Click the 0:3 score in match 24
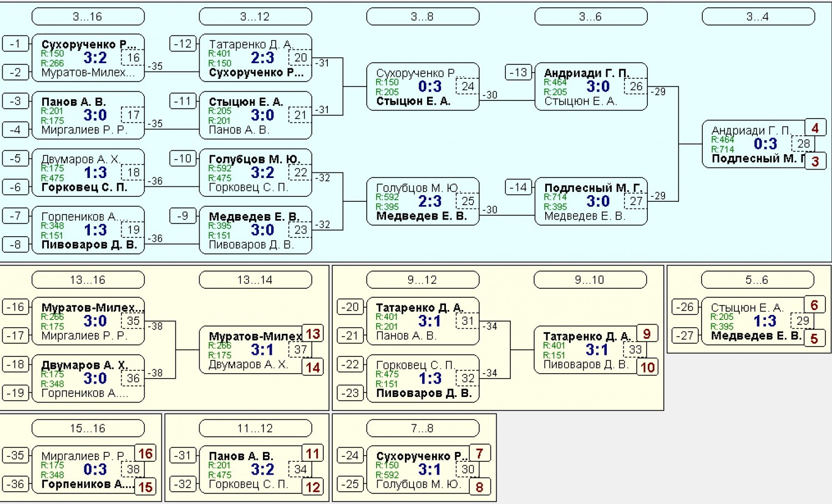Image resolution: width=832 pixels, height=504 pixels. point(430,86)
